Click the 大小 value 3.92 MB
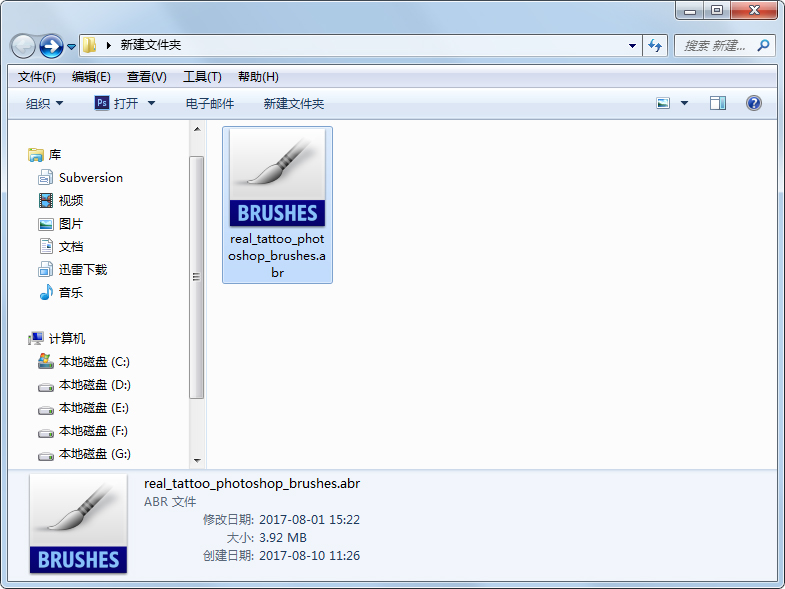 (x=283, y=538)
